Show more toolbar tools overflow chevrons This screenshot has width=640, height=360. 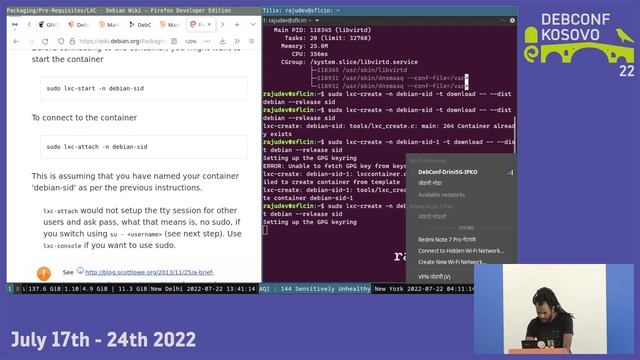pos(237,41)
